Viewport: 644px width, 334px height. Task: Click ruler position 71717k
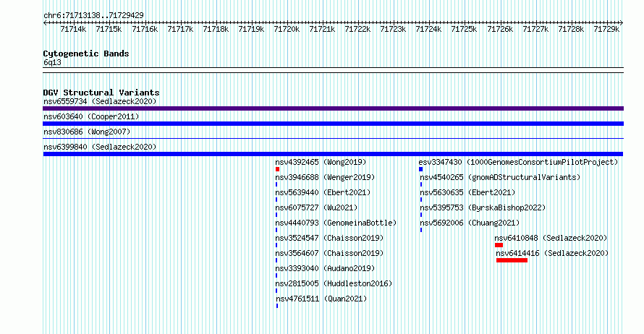pos(180,29)
